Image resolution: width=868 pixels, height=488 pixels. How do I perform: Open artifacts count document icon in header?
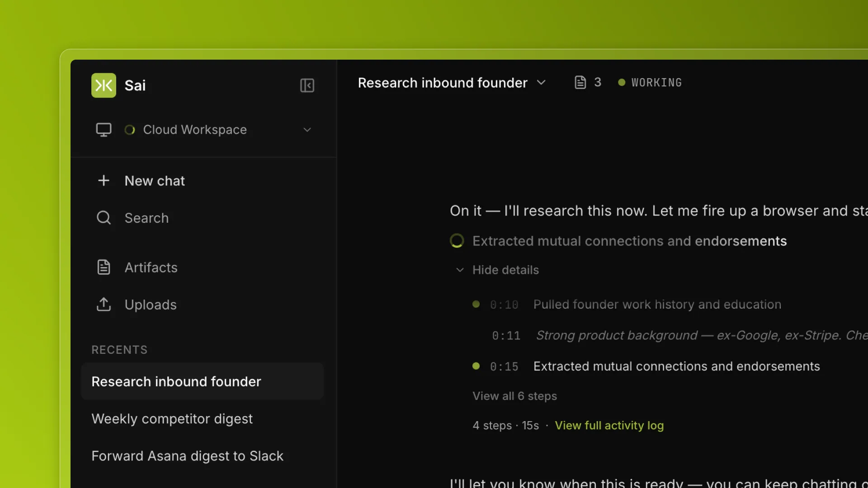pyautogui.click(x=580, y=82)
